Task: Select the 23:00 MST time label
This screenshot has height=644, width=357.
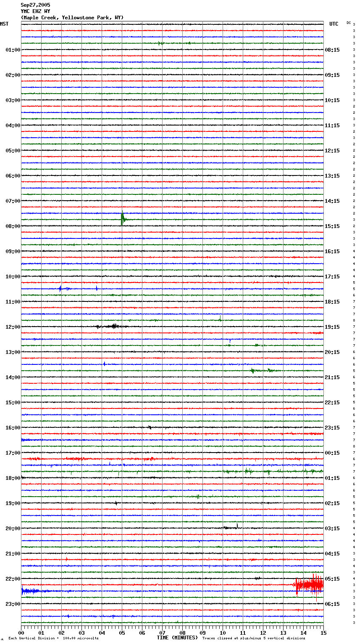Action: tap(13, 604)
